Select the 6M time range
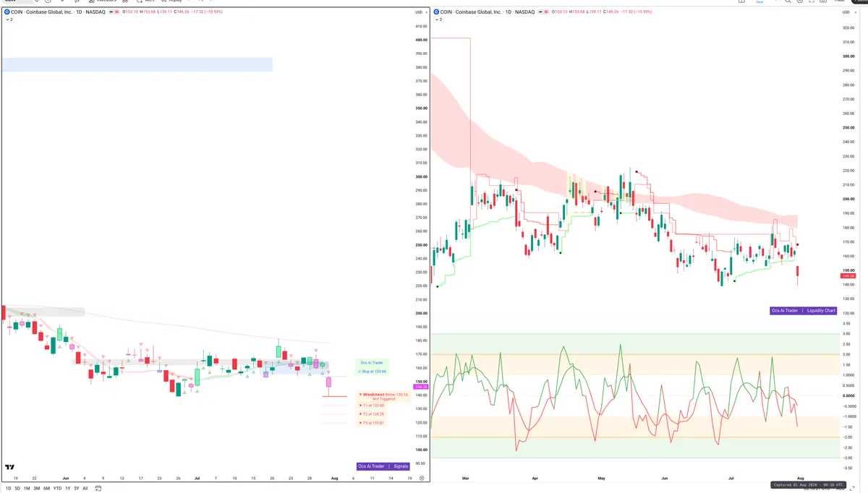Image resolution: width=868 pixels, height=493 pixels. [46, 488]
